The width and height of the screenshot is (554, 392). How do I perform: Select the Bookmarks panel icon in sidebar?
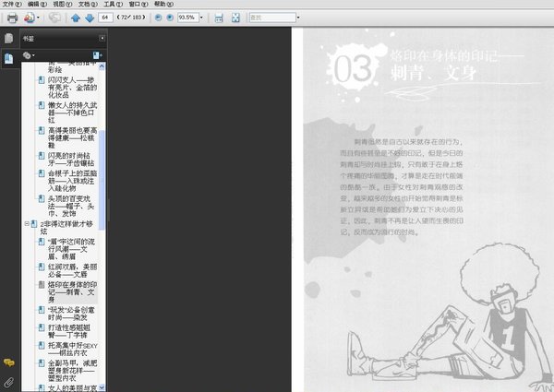coord(9,58)
